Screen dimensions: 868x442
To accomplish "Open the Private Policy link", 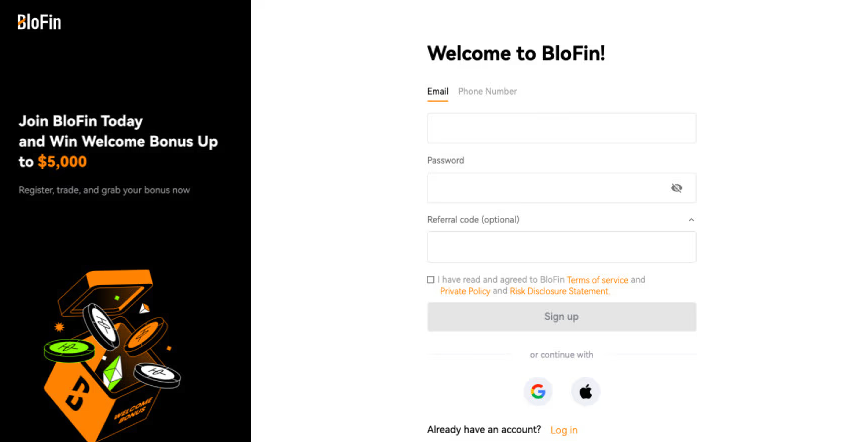I will pyautogui.click(x=465, y=291).
